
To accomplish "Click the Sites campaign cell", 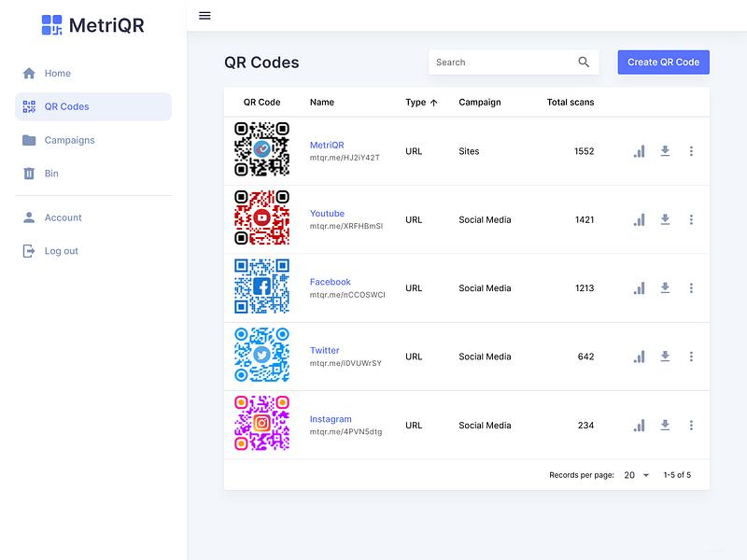I will [x=469, y=151].
